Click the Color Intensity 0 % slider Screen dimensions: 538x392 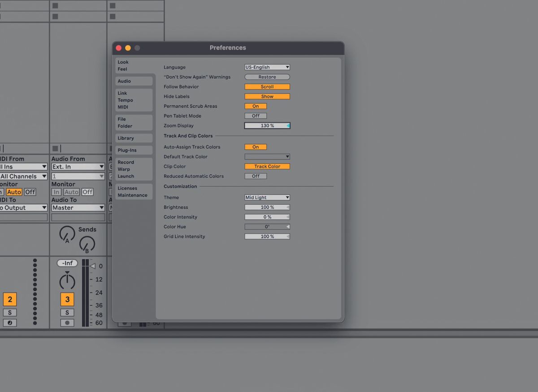[267, 217]
